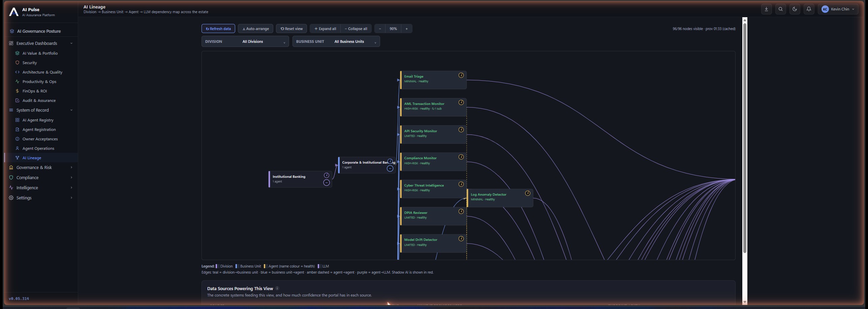
Task: Open Agent Operations page
Action: (x=38, y=148)
